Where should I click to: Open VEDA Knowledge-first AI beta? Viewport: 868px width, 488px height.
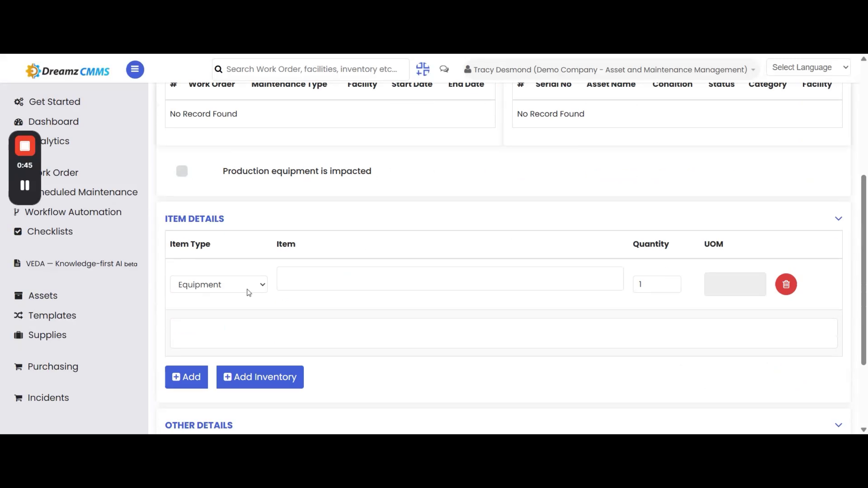pyautogui.click(x=82, y=264)
